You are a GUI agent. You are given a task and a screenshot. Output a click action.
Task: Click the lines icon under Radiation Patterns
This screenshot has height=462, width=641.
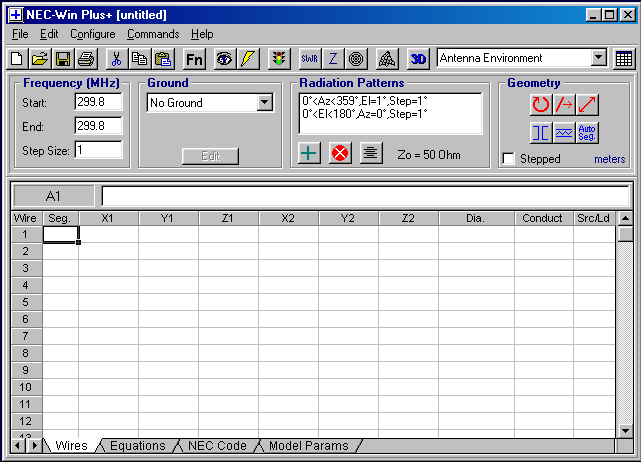point(371,153)
